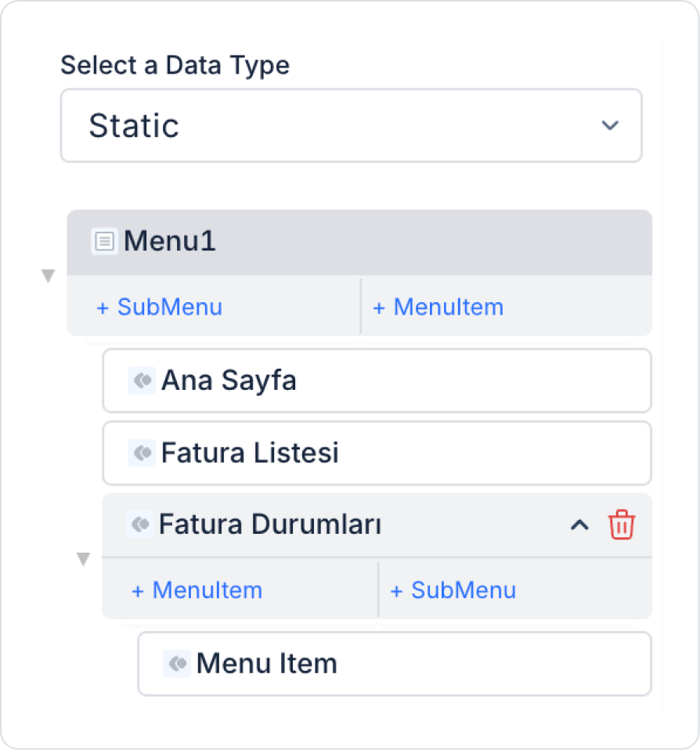Open the Static data type dropdown
The width and height of the screenshot is (700, 750).
click(351, 125)
